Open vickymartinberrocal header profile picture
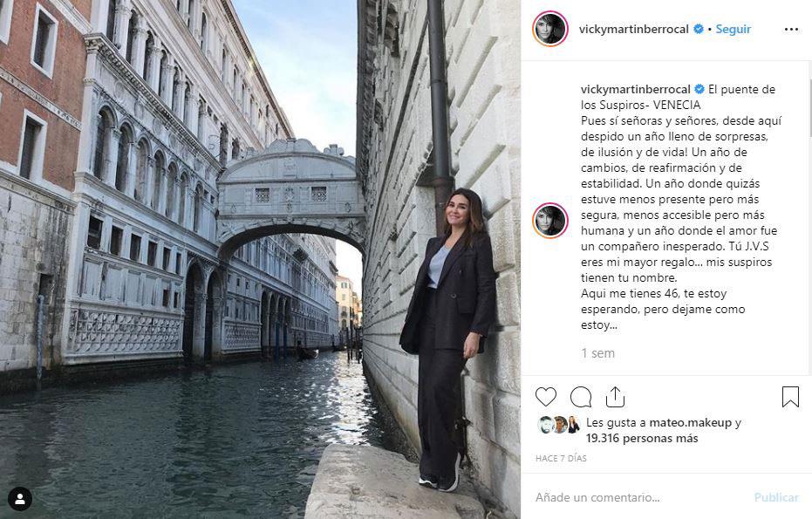Image resolution: width=812 pixels, height=519 pixels. [x=550, y=29]
